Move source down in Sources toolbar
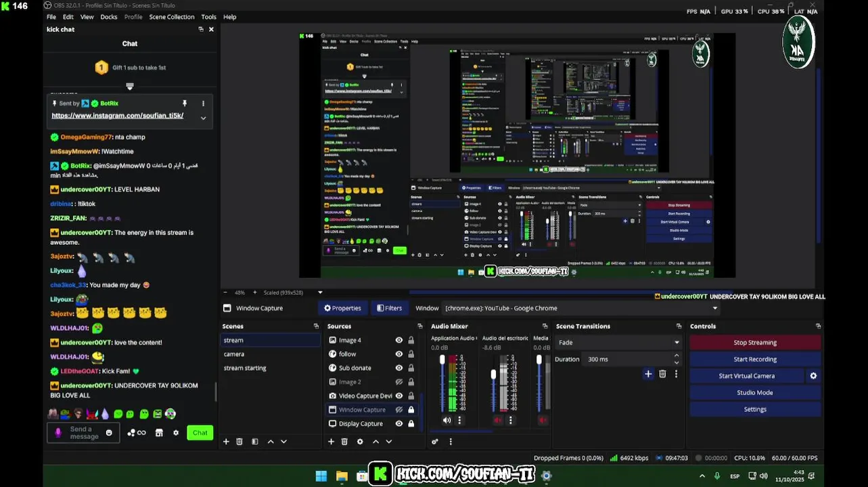This screenshot has height=487, width=868. pyautogui.click(x=388, y=442)
